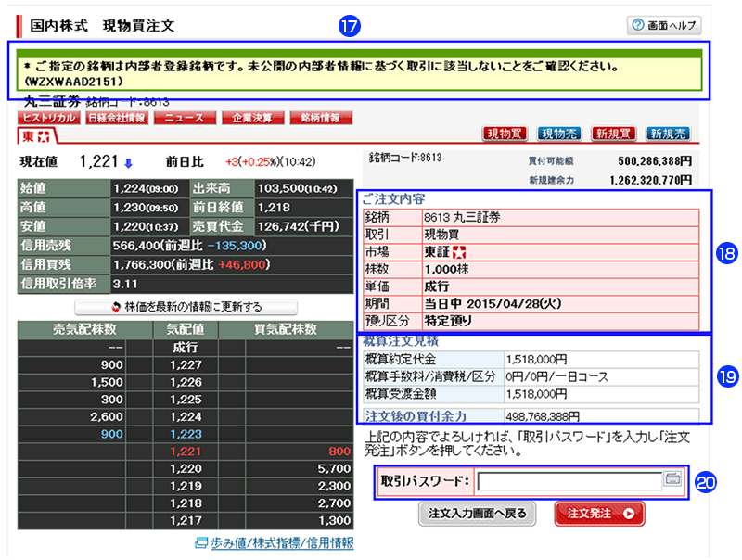Click red bid price 1,221 in board
Viewport: 742px width, 560px height.
[x=185, y=452]
